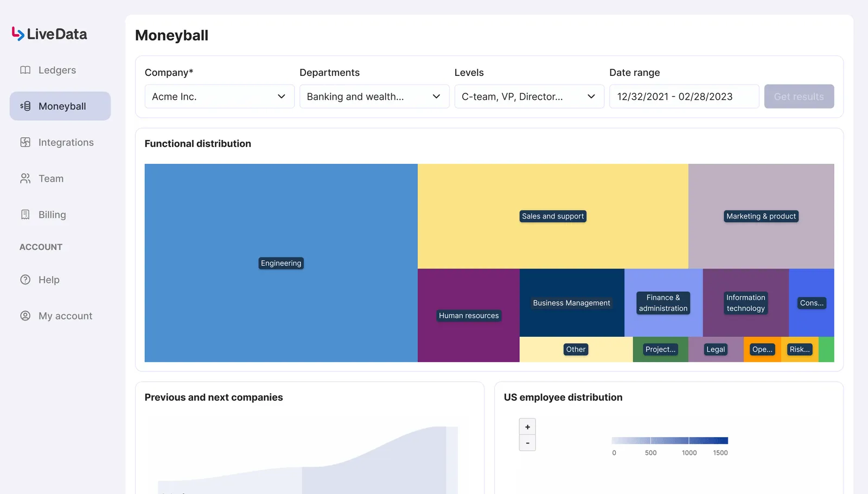Zoom out using the minus map control

(527, 442)
